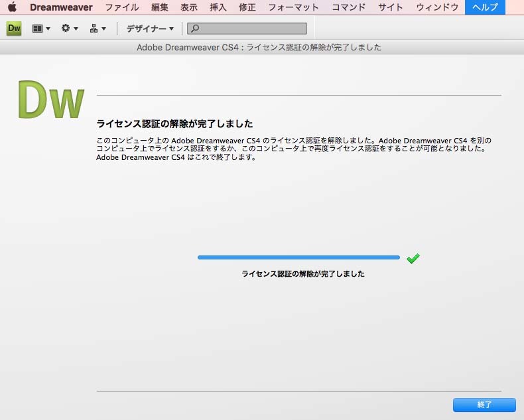Click the status text under the progress bar
This screenshot has width=524, height=420.
[302, 274]
